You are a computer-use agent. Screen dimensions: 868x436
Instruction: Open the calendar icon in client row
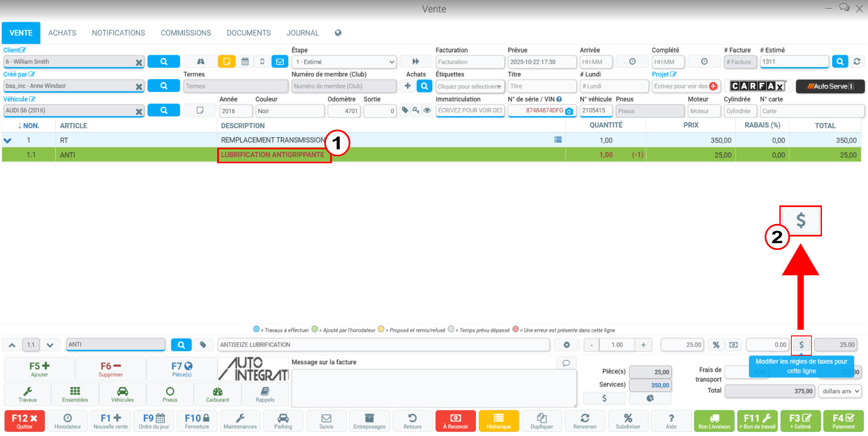245,62
